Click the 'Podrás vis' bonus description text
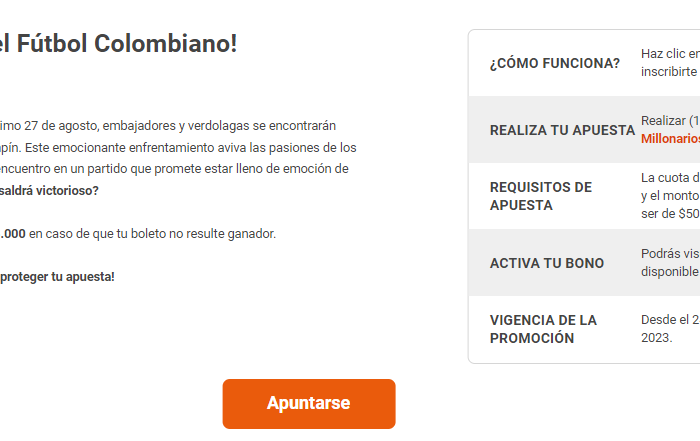 670,254
